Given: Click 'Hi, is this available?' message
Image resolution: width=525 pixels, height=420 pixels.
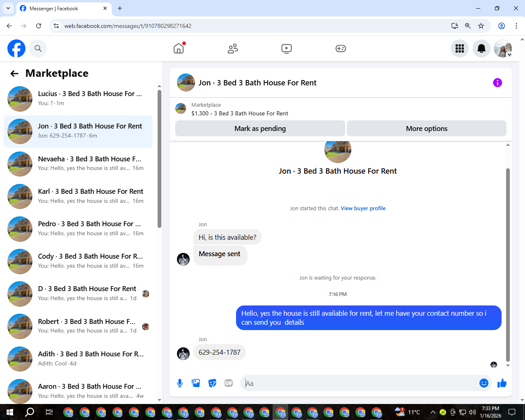Looking at the screenshot, I should (x=227, y=237).
